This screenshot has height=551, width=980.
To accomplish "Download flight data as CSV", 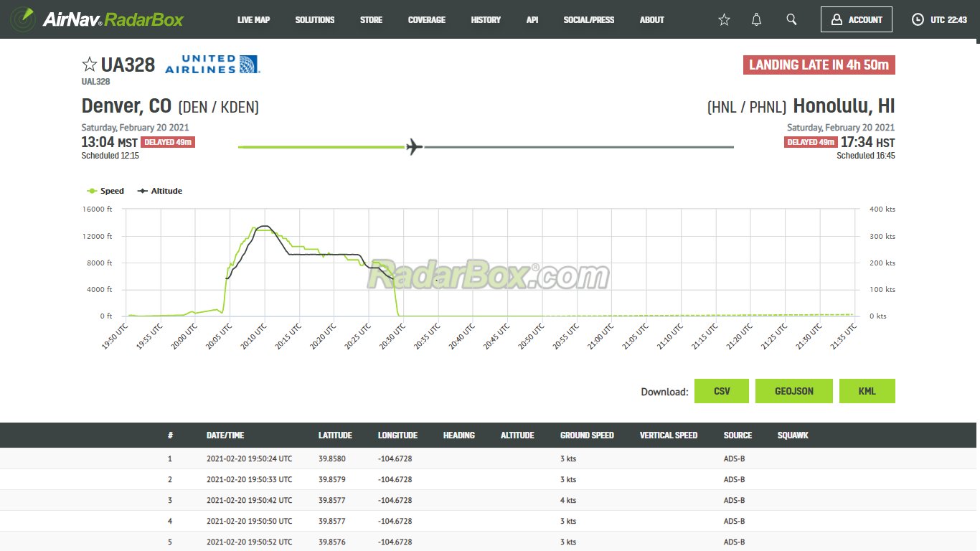I will click(x=722, y=391).
